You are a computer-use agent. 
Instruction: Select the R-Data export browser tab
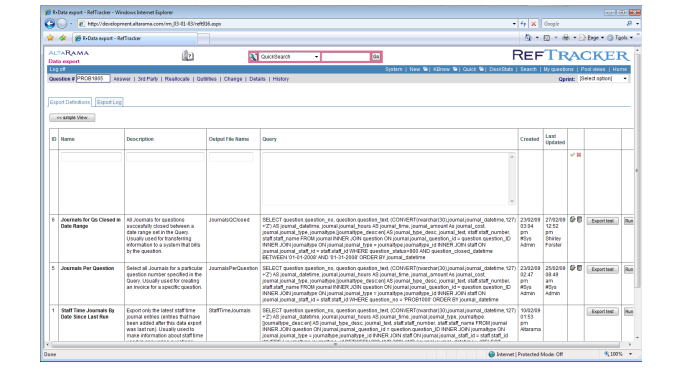[x=135, y=38]
